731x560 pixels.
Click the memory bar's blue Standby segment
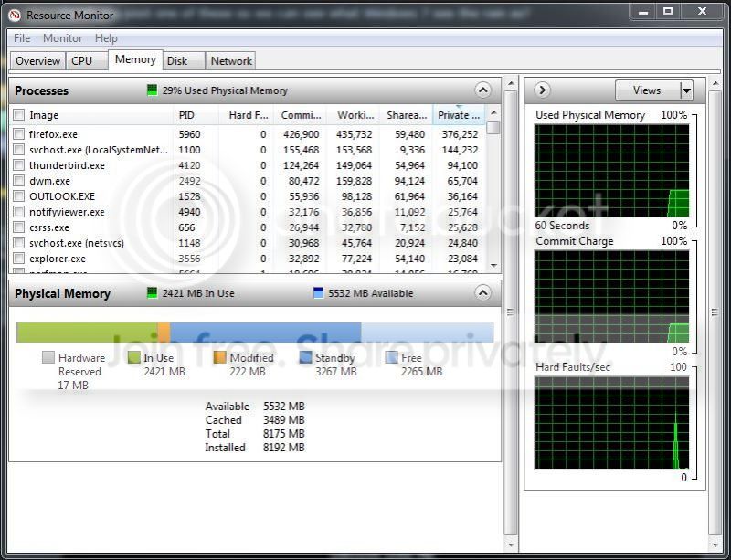click(265, 333)
